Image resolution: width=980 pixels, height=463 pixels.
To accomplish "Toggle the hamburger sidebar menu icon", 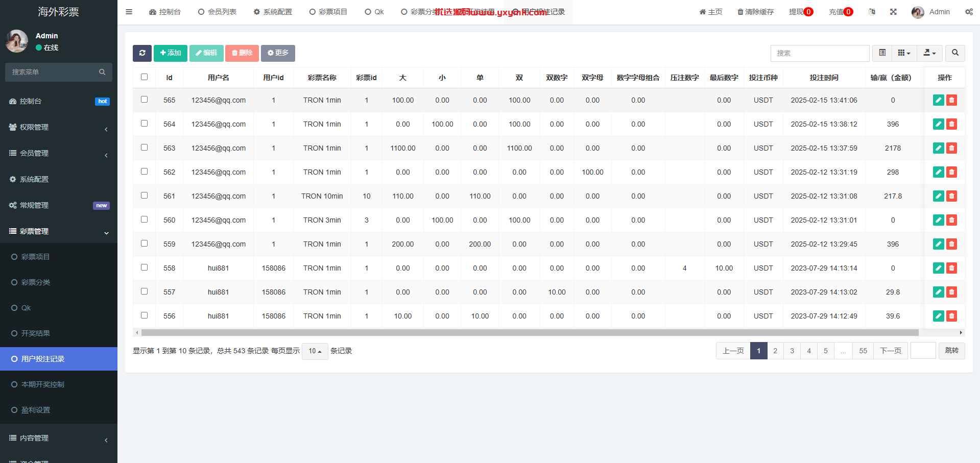I will 129,12.
